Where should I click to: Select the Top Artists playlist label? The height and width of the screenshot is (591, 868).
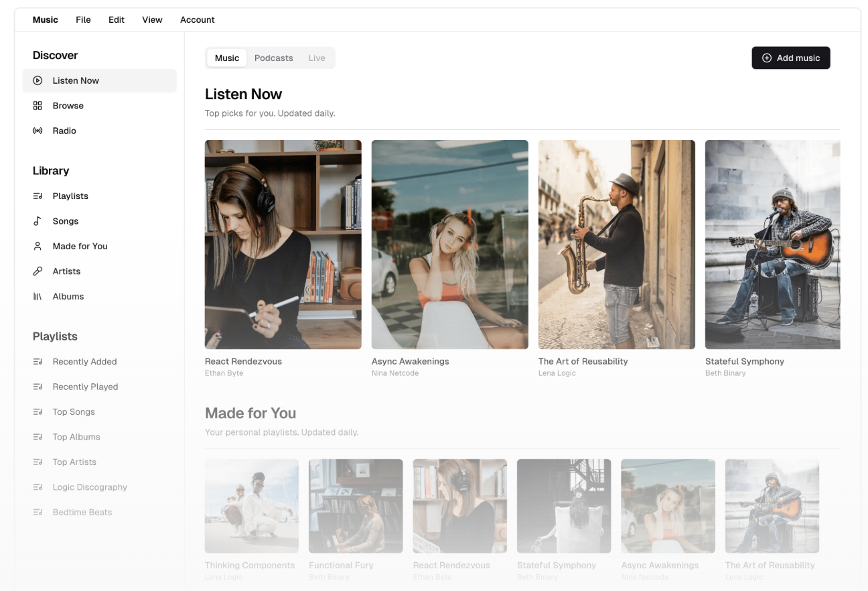(75, 462)
